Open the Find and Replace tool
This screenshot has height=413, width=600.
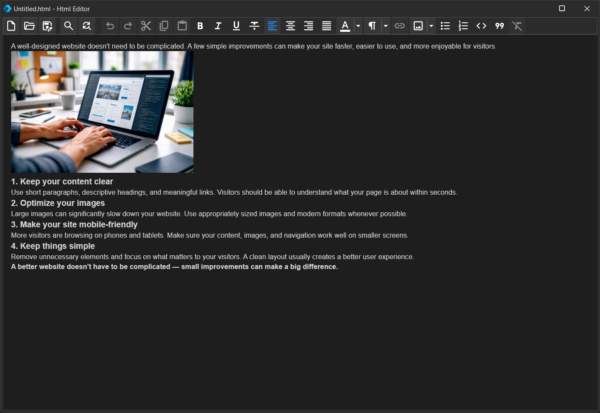coord(87,26)
